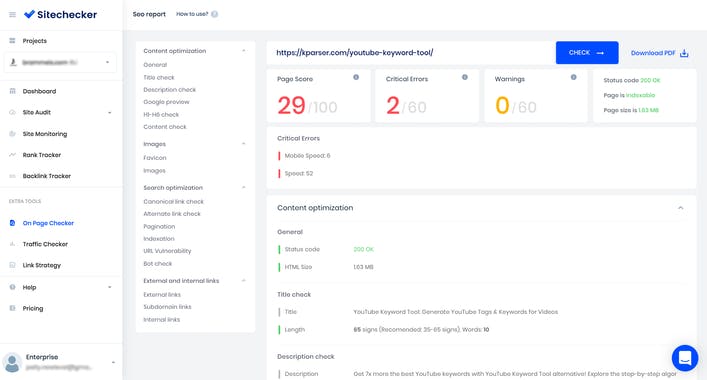Screen dimensions: 707x380
Task: Jump to Bot check section
Action: [x=158, y=263]
